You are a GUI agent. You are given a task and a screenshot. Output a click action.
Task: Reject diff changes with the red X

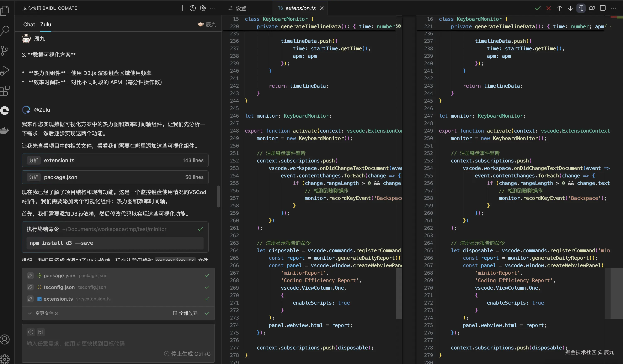548,8
